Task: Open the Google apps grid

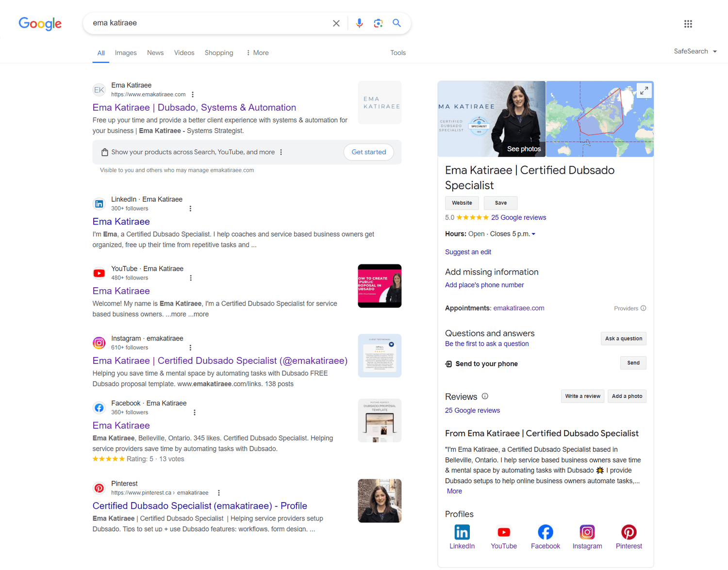Action: pos(688,23)
